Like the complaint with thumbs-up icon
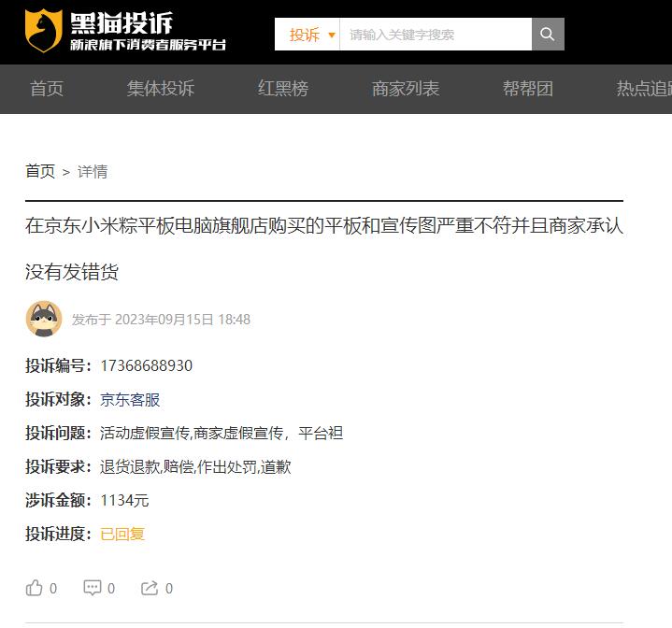 pos(35,588)
